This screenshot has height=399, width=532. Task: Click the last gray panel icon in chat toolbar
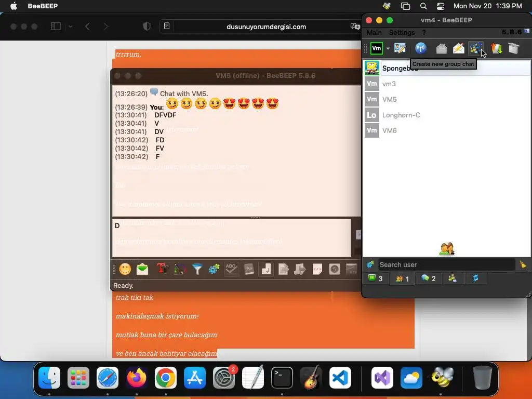[x=352, y=270]
